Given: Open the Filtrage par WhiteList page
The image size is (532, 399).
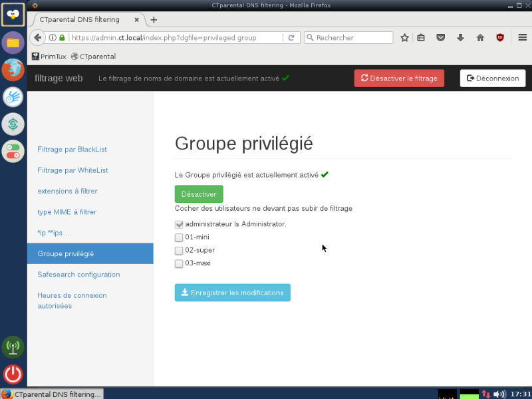Looking at the screenshot, I should [72, 170].
